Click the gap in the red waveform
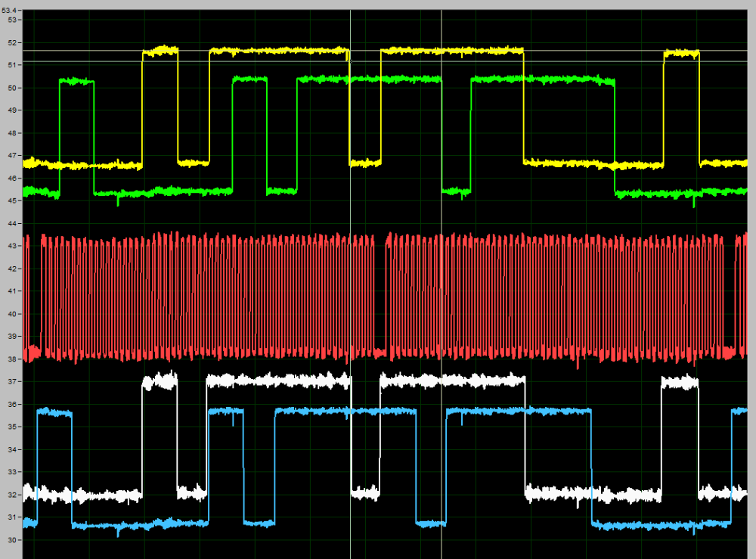Image resolution: width=756 pixels, height=559 pixels. [x=380, y=295]
